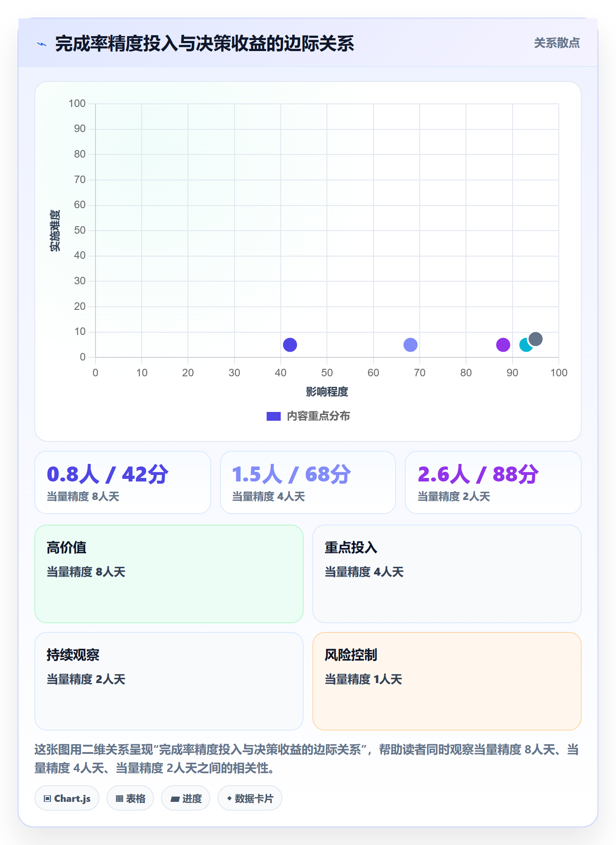This screenshot has height=845, width=616.
Task: Click the 影响程度 x-axis title
Action: tap(327, 392)
